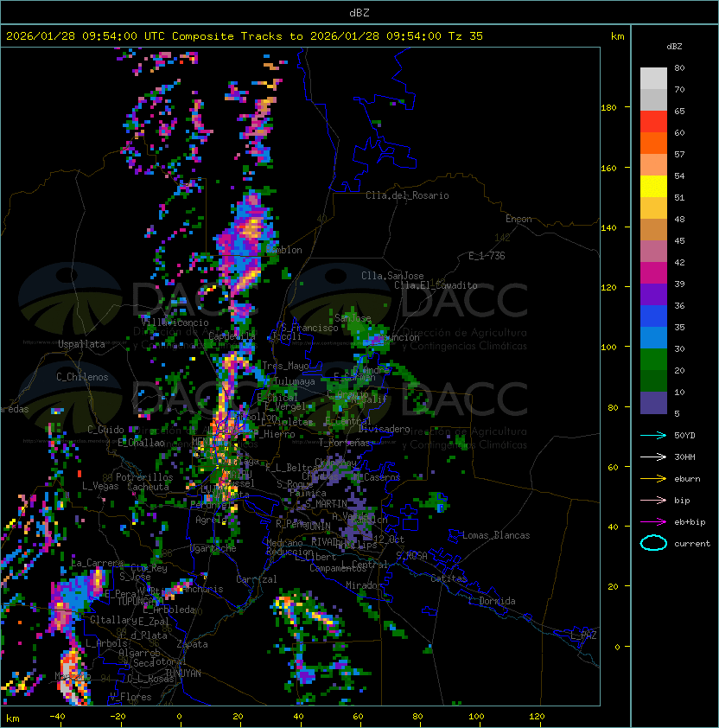Click the Encon label on the map

(519, 219)
